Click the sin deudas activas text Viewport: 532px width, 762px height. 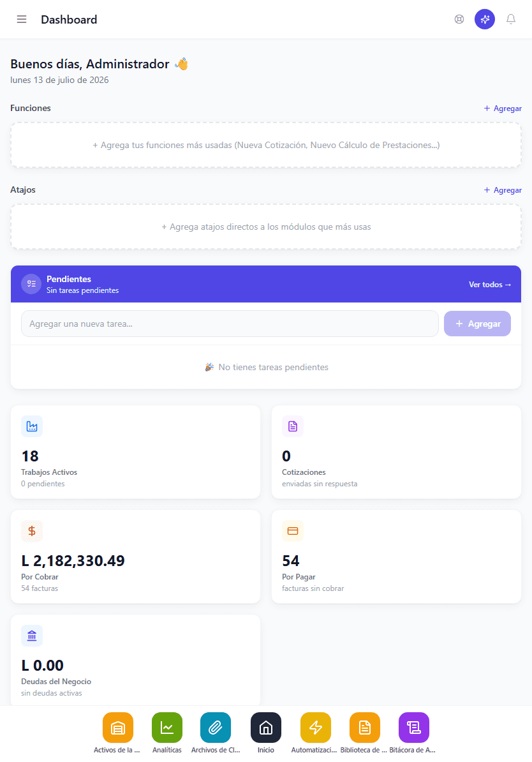(52, 693)
